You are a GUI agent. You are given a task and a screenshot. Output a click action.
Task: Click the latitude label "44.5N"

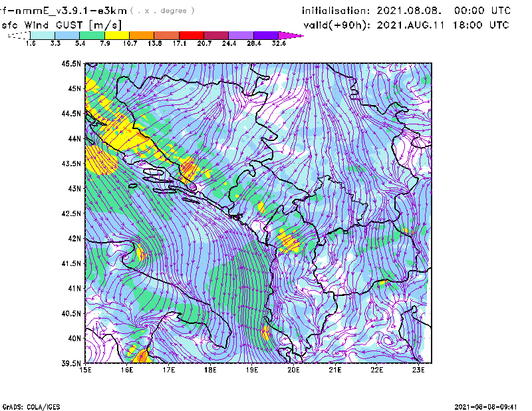[x=71, y=113]
